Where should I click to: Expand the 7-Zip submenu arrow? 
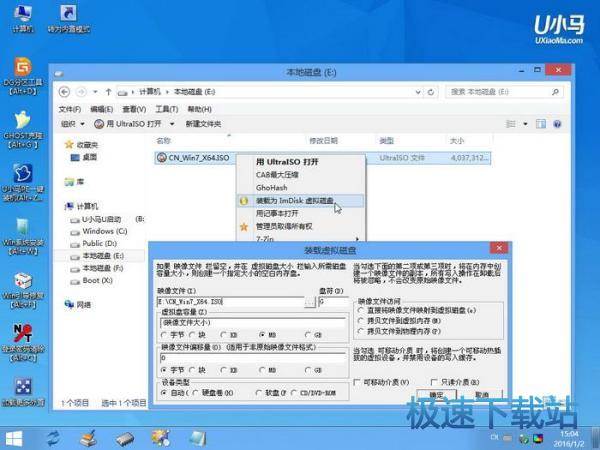(357, 239)
